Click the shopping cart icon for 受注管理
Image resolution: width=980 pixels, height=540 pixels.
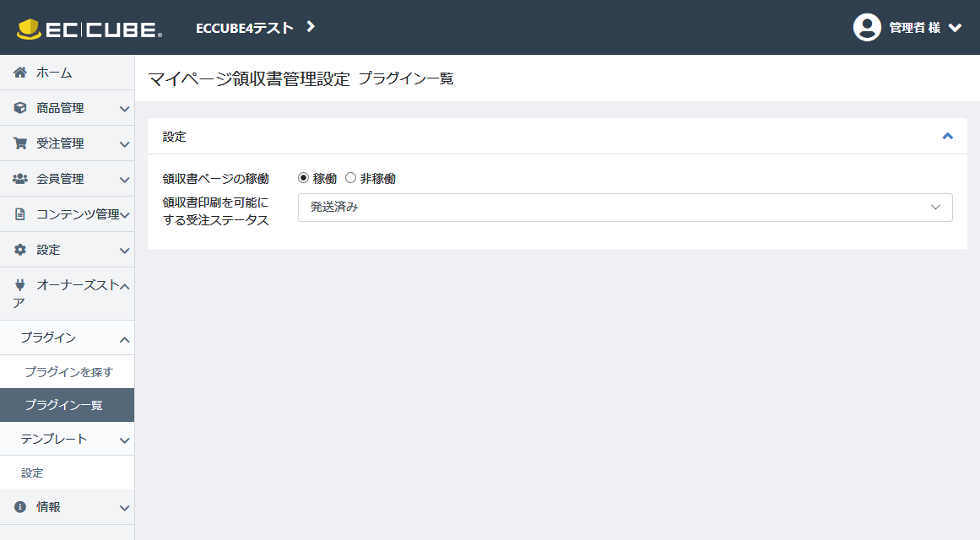[x=20, y=143]
